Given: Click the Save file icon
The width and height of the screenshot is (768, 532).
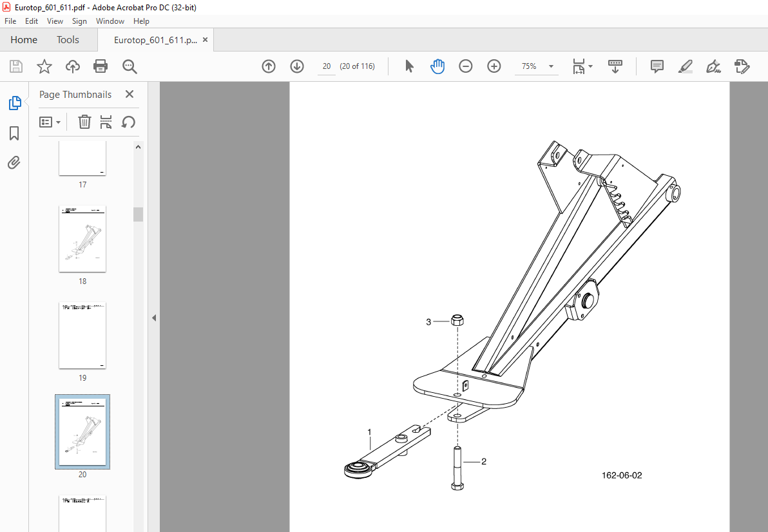Looking at the screenshot, I should (x=16, y=66).
